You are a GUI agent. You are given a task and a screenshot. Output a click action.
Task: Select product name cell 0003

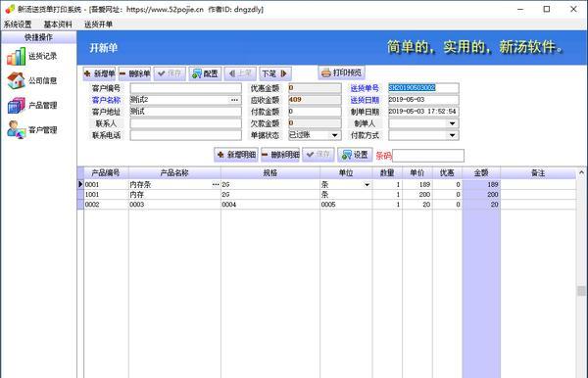(174, 205)
